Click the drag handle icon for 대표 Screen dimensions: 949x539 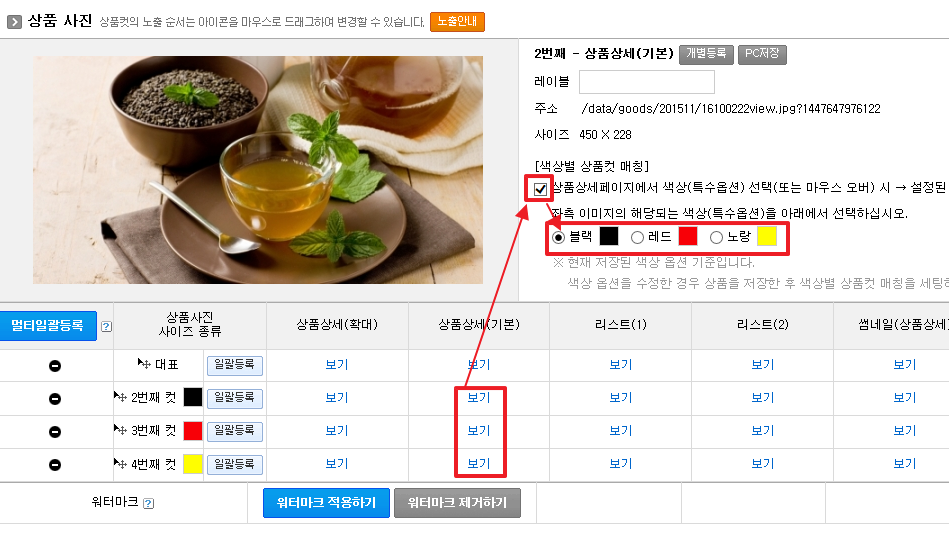click(x=143, y=364)
